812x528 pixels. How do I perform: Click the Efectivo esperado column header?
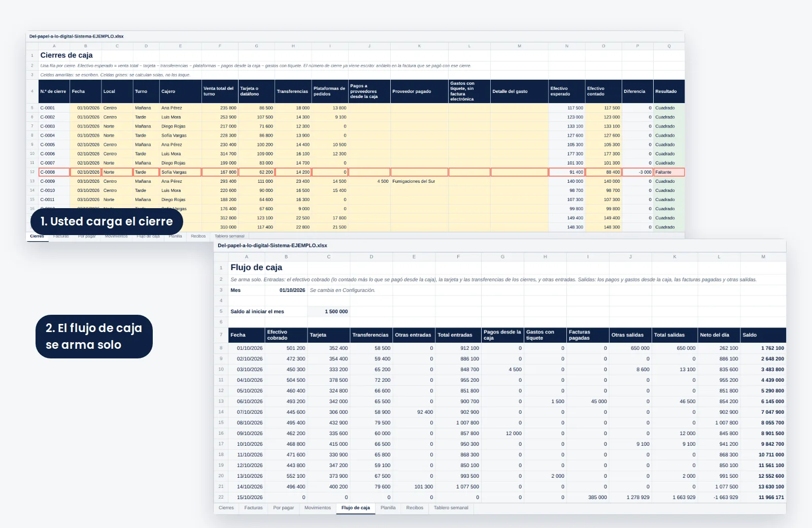(567, 91)
